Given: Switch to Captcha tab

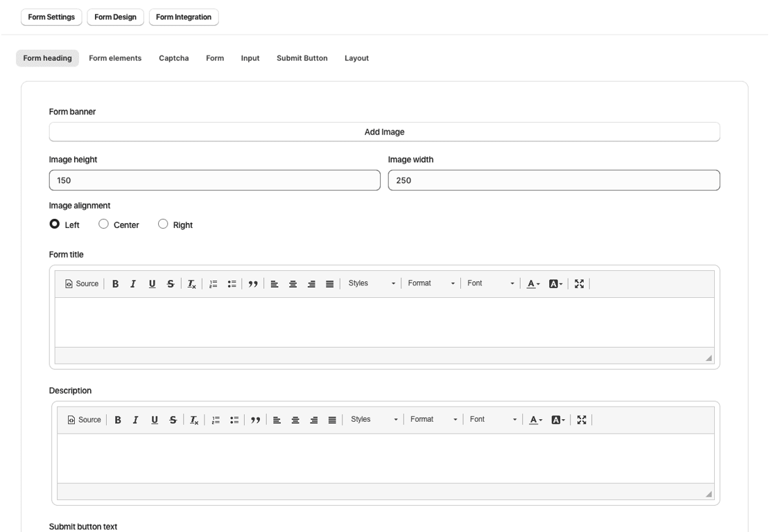Looking at the screenshot, I should pyautogui.click(x=173, y=58).
